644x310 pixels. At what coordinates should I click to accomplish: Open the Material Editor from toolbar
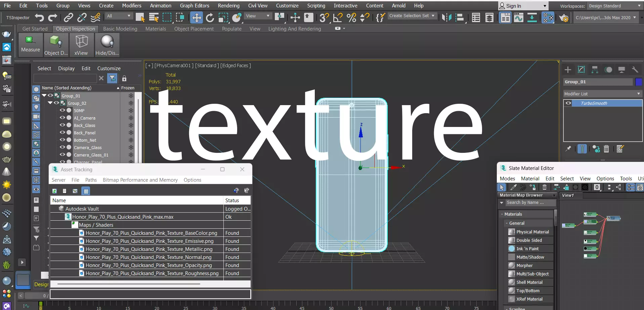(x=548, y=17)
